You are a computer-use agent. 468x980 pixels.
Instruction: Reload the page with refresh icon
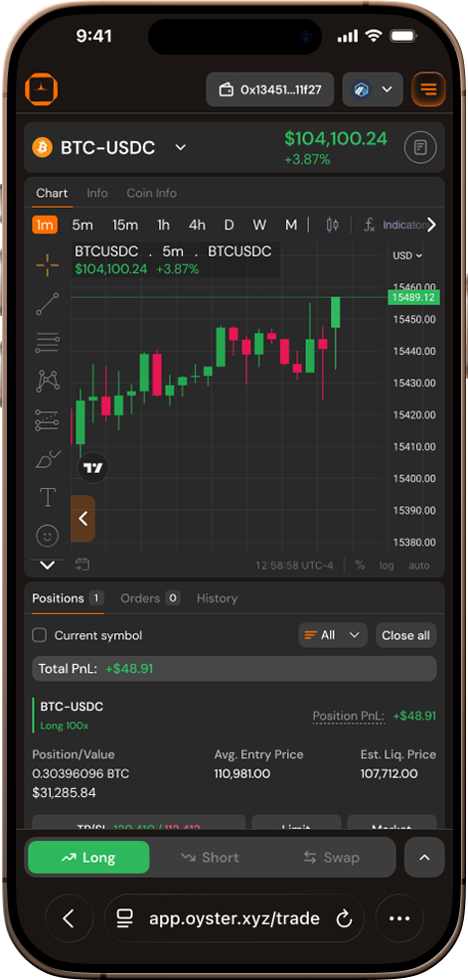pos(344,918)
